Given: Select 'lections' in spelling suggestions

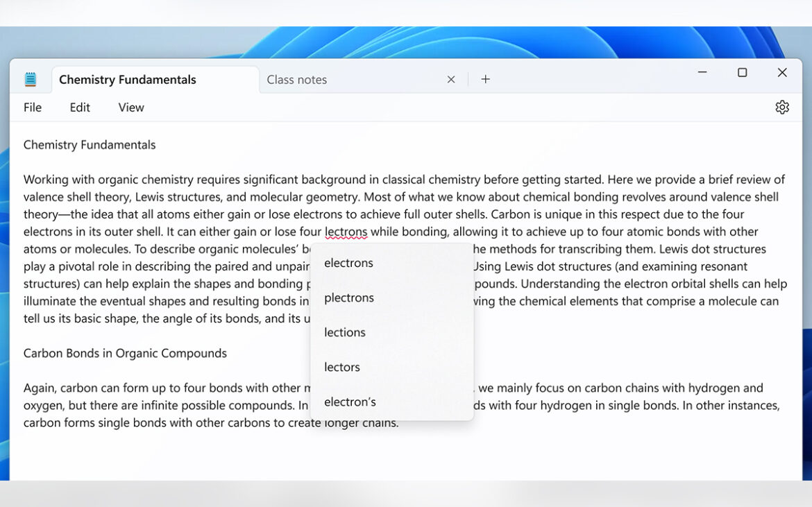Looking at the screenshot, I should 345,332.
